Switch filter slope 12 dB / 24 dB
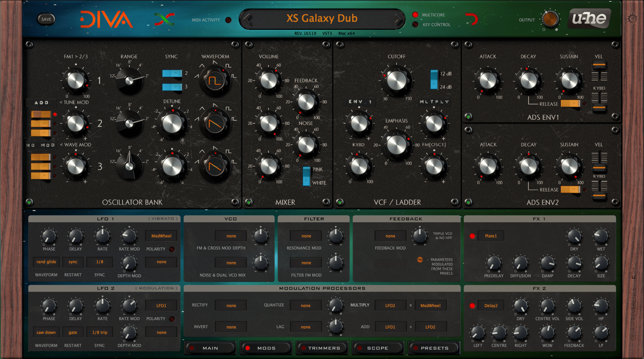The image size is (644, 359). point(434,80)
